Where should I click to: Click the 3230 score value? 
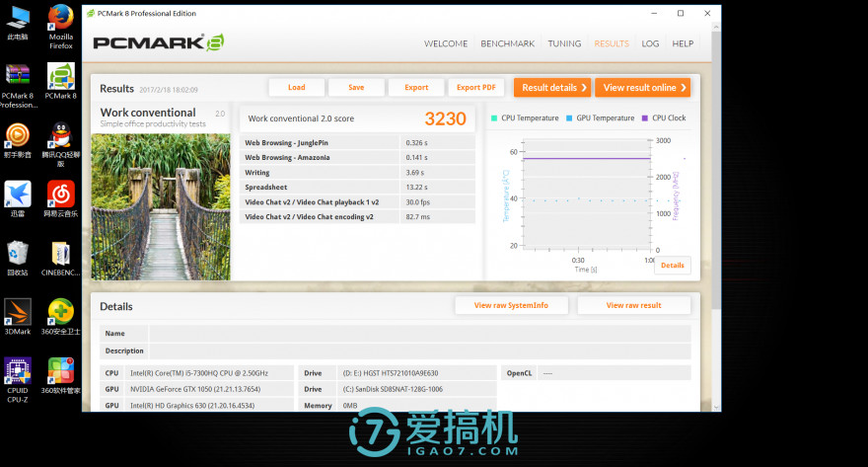pos(446,118)
